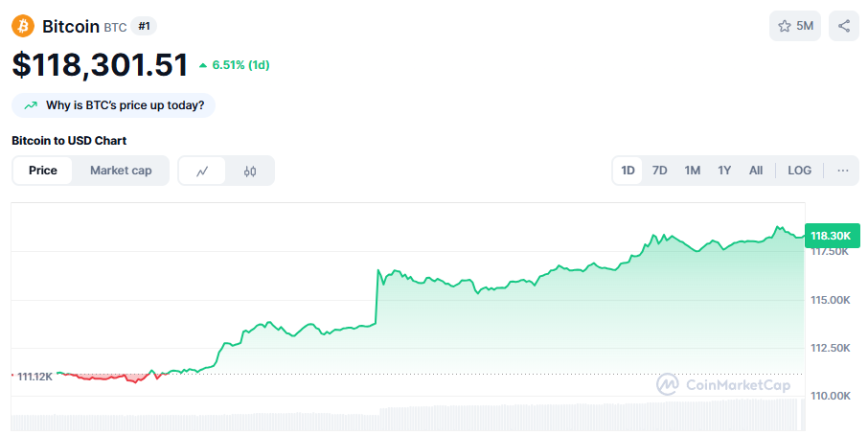This screenshot has height=435, width=868.
Task: Click the Bitcoin to USD Chart heading
Action: 69,141
